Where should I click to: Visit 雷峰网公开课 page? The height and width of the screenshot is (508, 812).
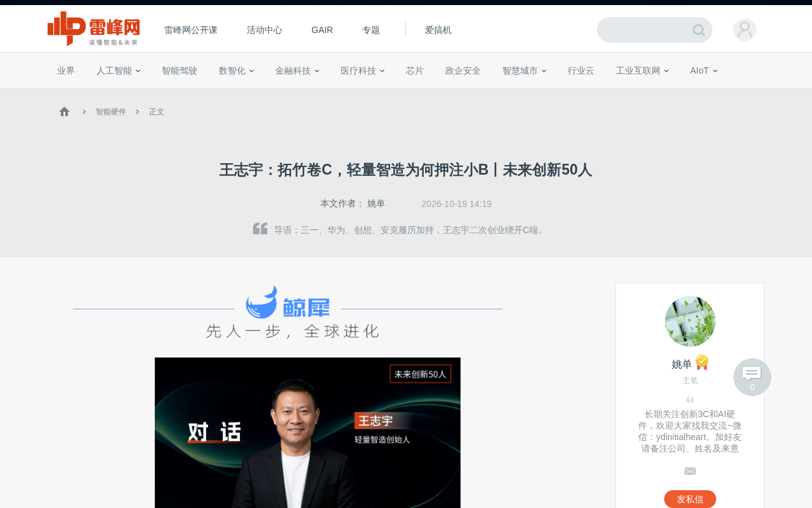click(x=191, y=30)
